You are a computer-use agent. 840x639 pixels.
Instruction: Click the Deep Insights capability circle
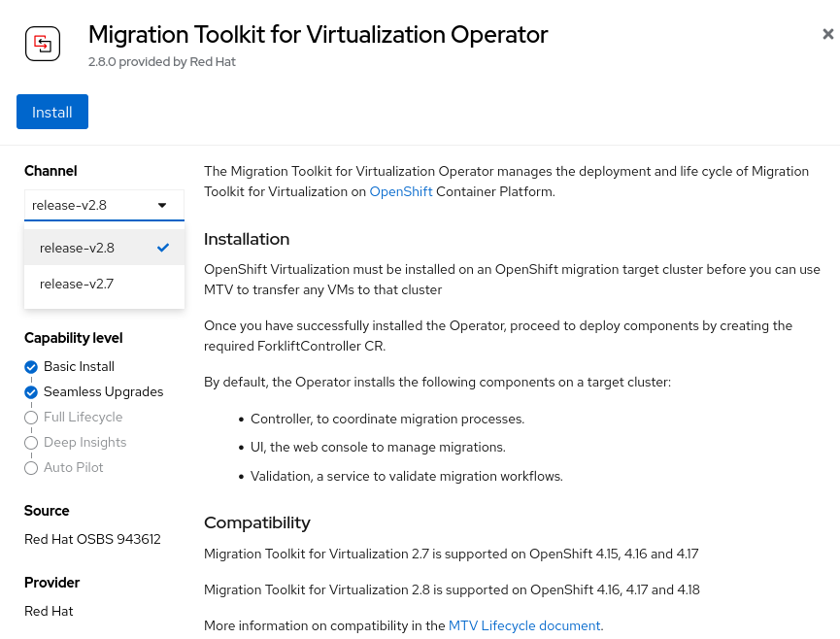click(x=31, y=443)
